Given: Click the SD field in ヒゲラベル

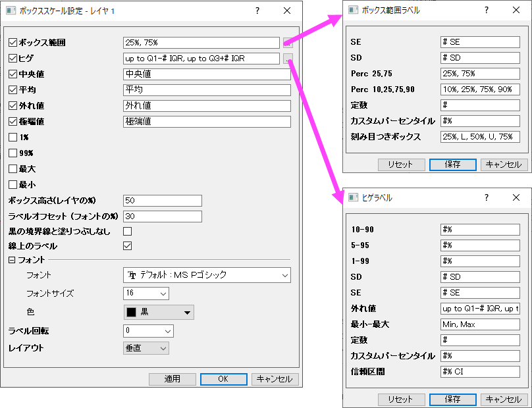Looking at the screenshot, I should 480,277.
